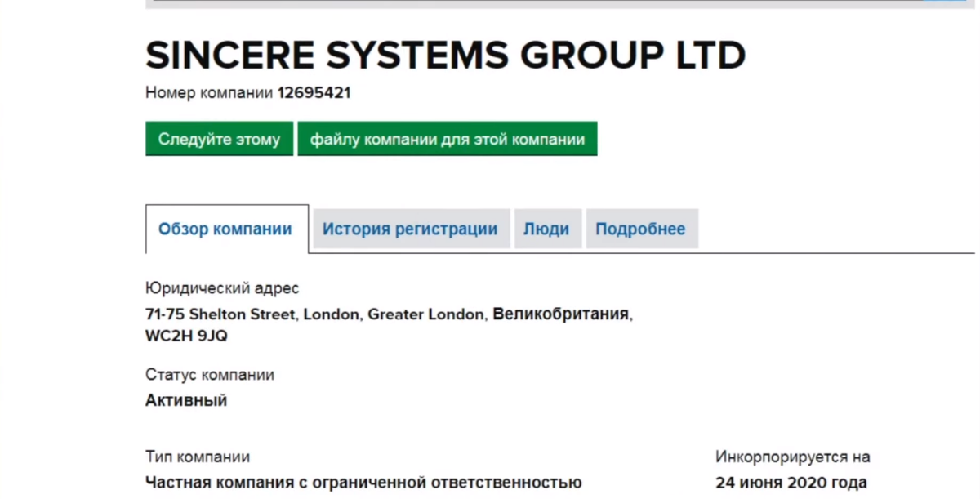The width and height of the screenshot is (980, 499).
Task: Select the 'Обзор компании' tab
Action: pos(226,229)
